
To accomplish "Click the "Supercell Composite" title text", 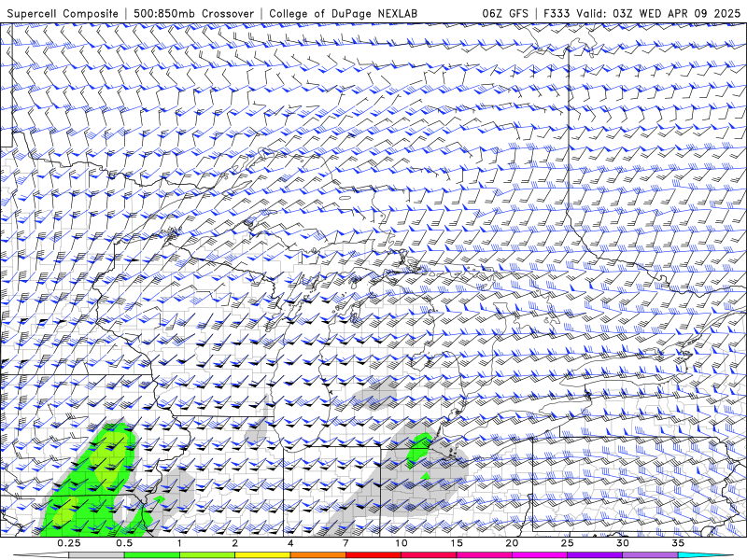I will point(63,13).
